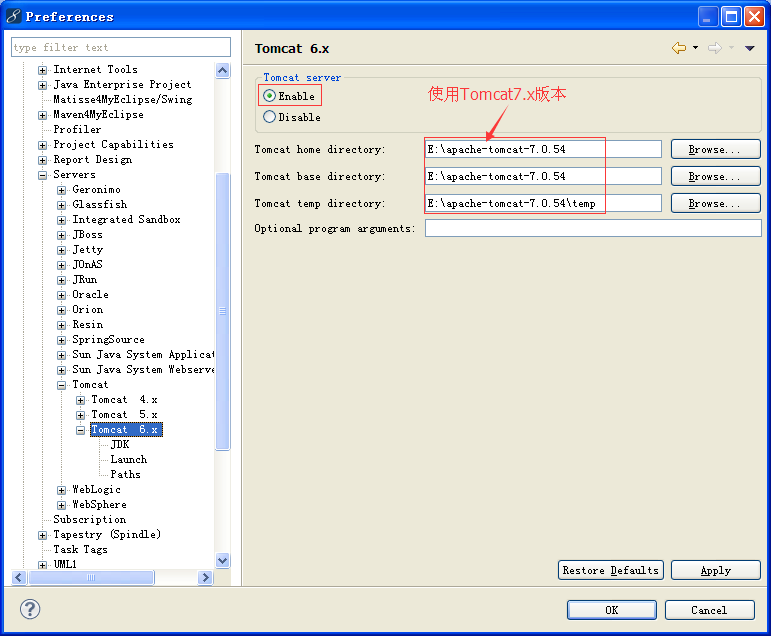
Task: Collapse the Tomcat parent node
Action: [x=61, y=385]
